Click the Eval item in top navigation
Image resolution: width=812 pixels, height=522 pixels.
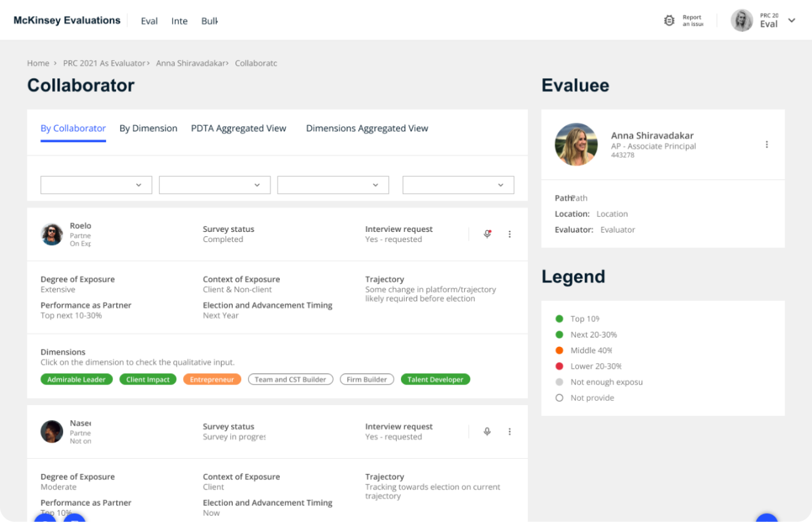[149, 21]
